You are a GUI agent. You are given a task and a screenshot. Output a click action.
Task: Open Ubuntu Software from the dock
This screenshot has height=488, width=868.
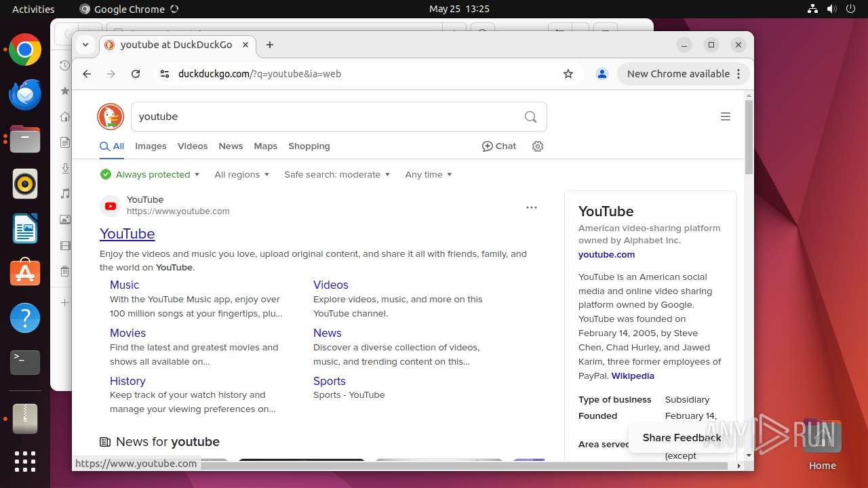click(x=25, y=273)
